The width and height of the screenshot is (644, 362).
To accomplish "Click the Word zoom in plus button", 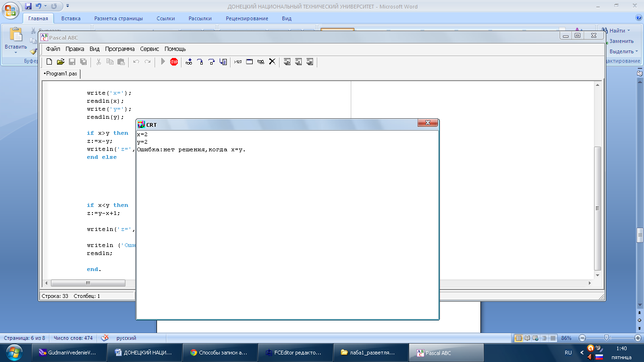I will pos(637,338).
